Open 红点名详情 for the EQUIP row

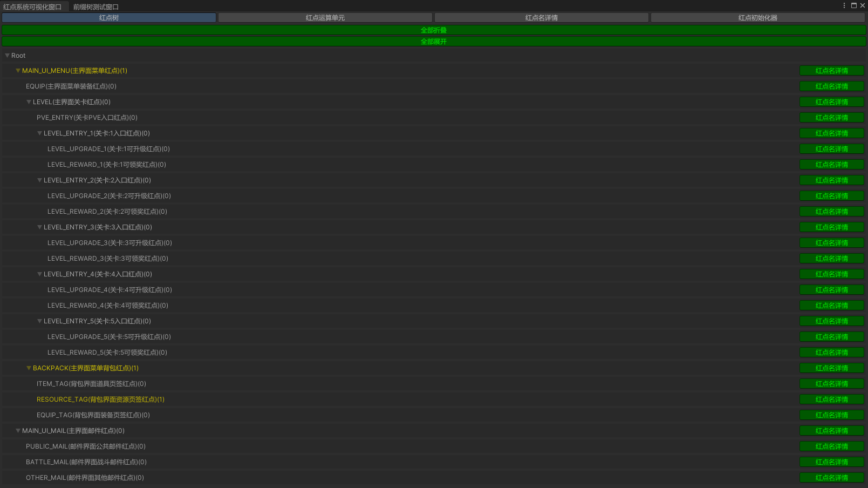click(x=832, y=86)
